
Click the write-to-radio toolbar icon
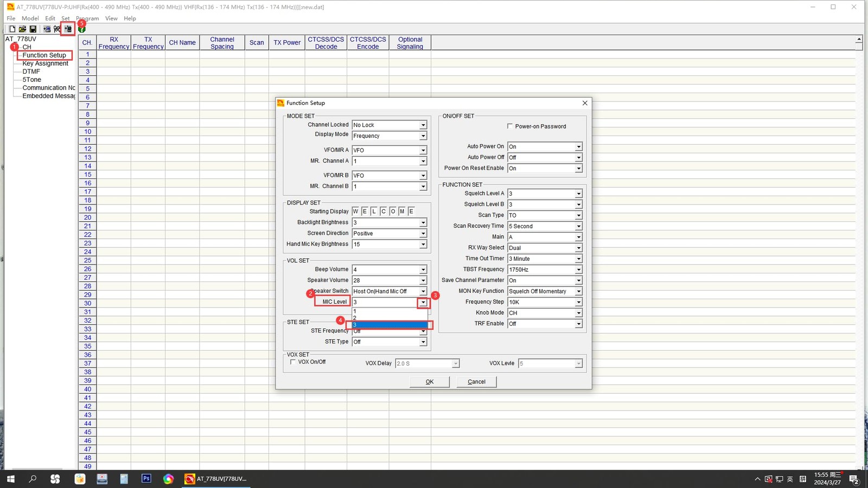pyautogui.click(x=68, y=29)
